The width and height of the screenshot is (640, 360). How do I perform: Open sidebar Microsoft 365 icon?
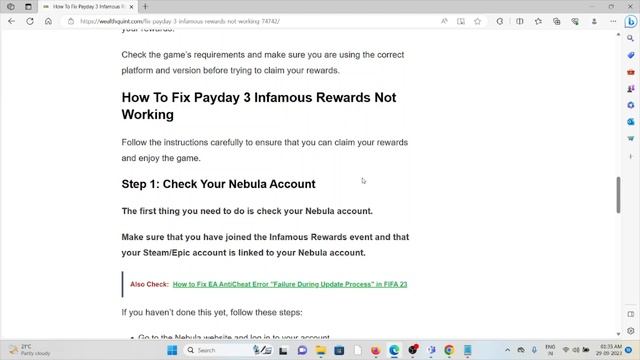pyautogui.click(x=631, y=105)
